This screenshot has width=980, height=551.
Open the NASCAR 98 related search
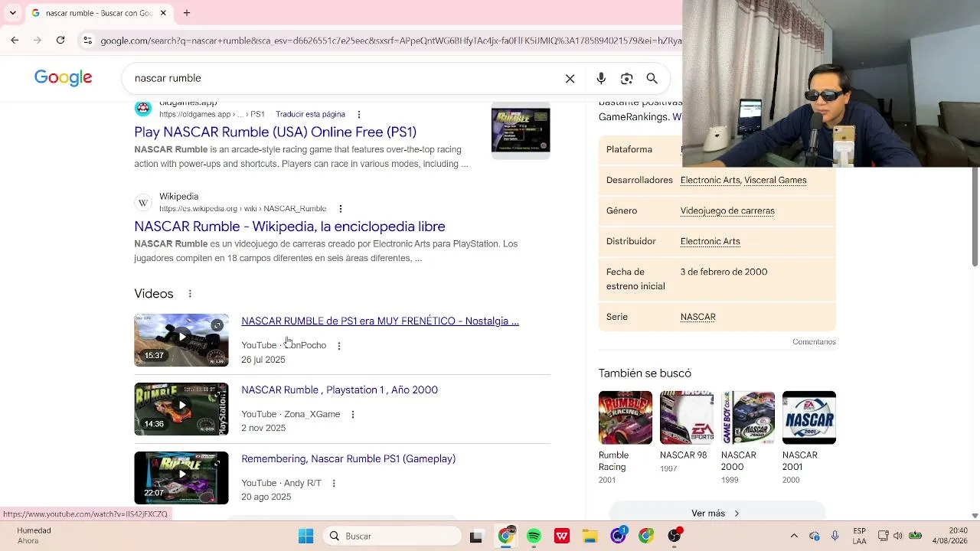(687, 432)
